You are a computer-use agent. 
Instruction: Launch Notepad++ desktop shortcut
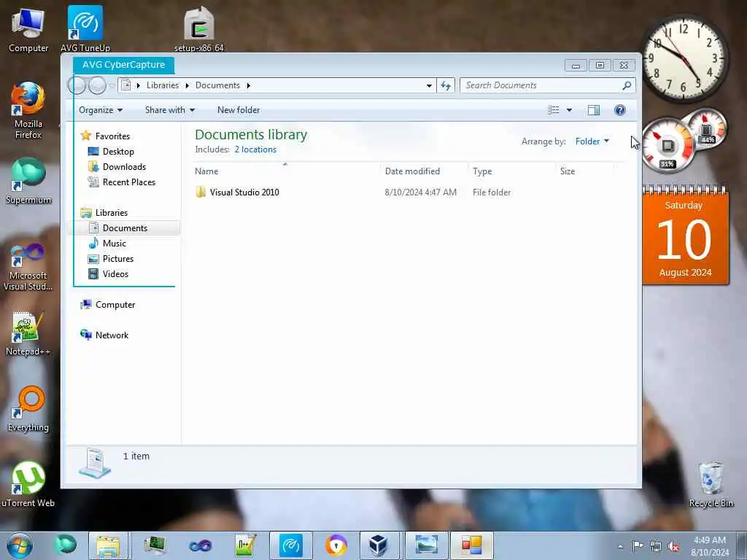(x=28, y=334)
